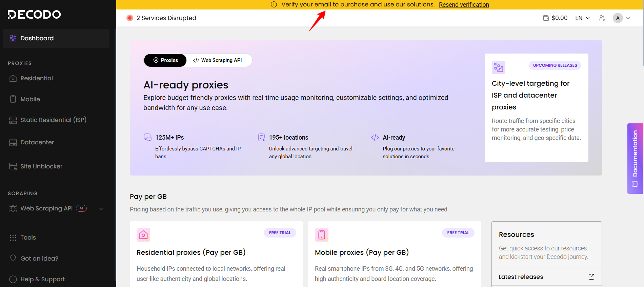644x287 pixels.
Task: Open the user management people icon
Action: pyautogui.click(x=602, y=18)
